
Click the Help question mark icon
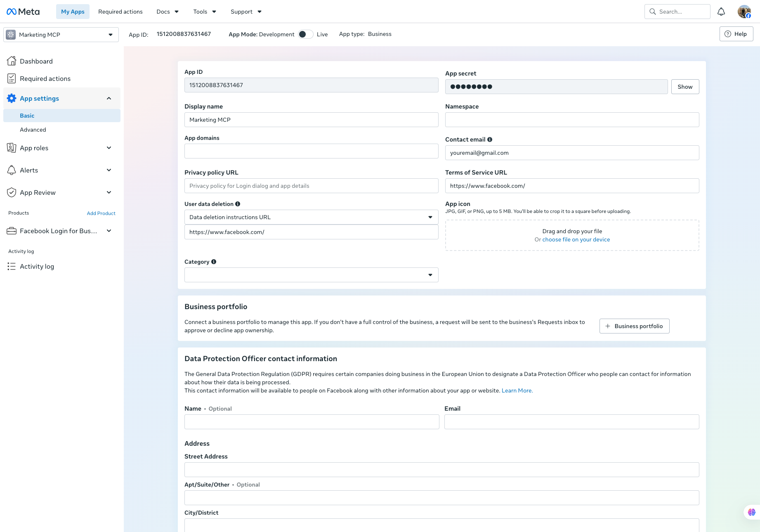pyautogui.click(x=728, y=34)
